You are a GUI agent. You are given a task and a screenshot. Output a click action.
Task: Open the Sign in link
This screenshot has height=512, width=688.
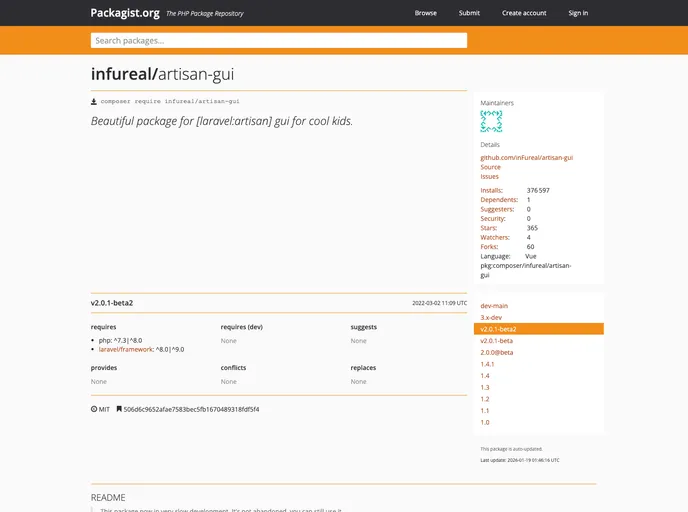click(578, 13)
